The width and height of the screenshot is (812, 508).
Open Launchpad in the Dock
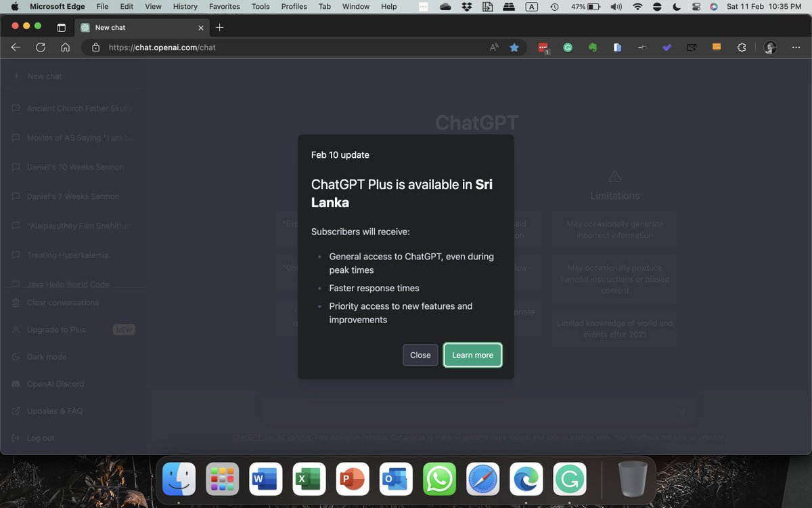pyautogui.click(x=222, y=480)
